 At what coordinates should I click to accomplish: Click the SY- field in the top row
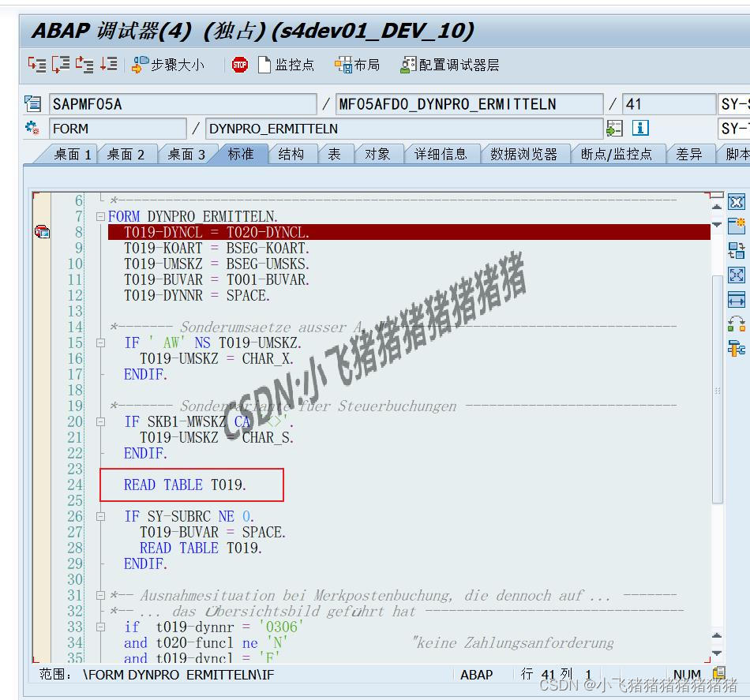(733, 103)
